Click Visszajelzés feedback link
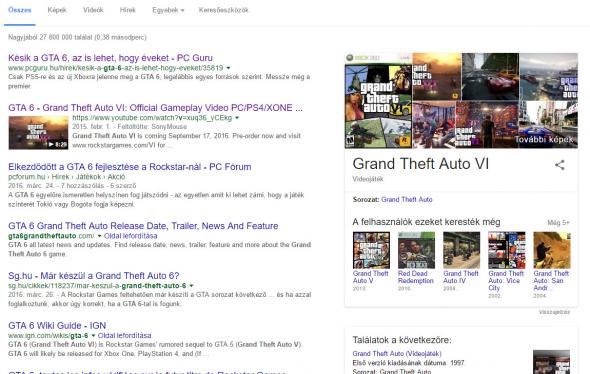590x374 pixels. (x=554, y=312)
